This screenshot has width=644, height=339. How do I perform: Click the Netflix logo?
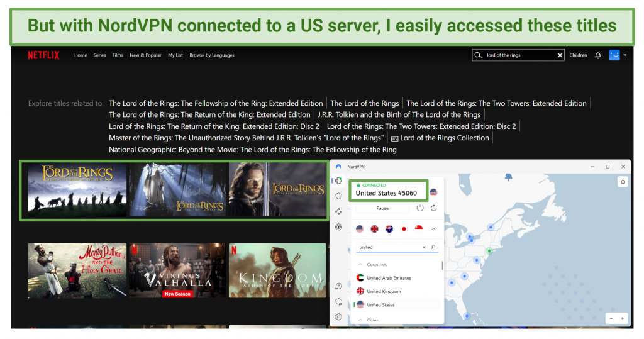(x=43, y=55)
